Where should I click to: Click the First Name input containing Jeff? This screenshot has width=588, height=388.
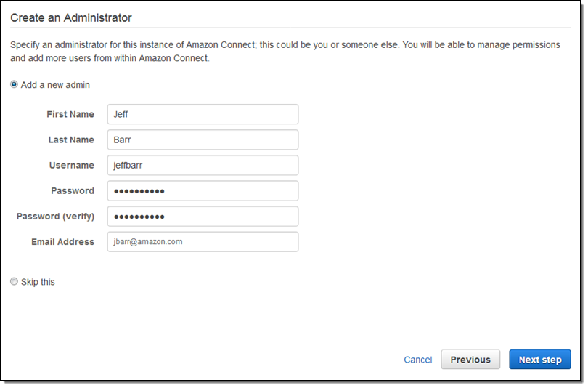[203, 114]
